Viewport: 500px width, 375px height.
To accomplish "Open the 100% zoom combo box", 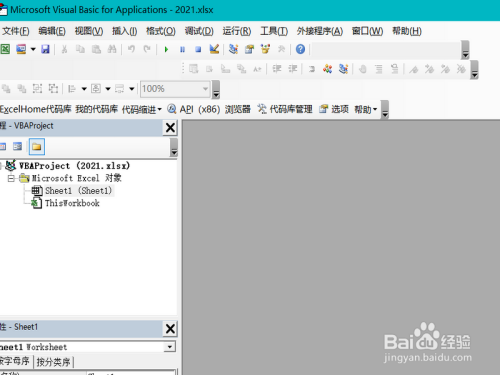I will pyautogui.click(x=175, y=89).
